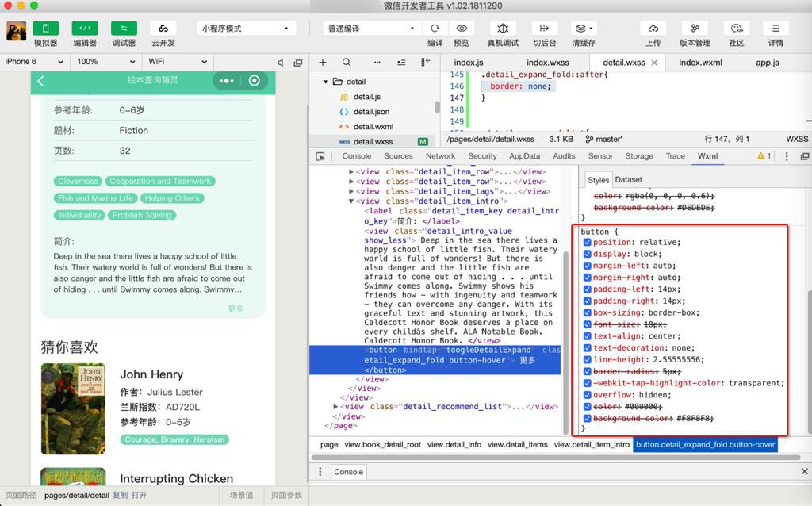Image resolution: width=812 pixels, height=506 pixels.
Task: Open the Network devtools tab
Action: pyautogui.click(x=441, y=156)
